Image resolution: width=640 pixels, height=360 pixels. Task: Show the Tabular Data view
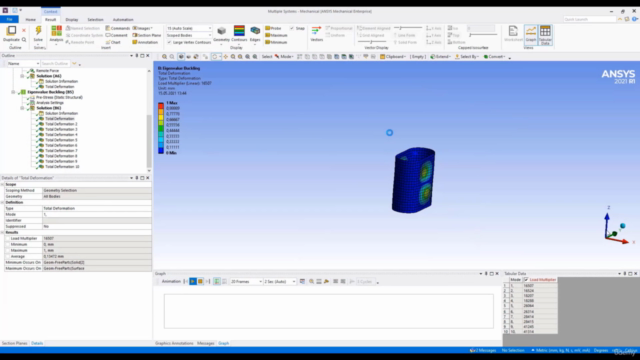point(545,35)
